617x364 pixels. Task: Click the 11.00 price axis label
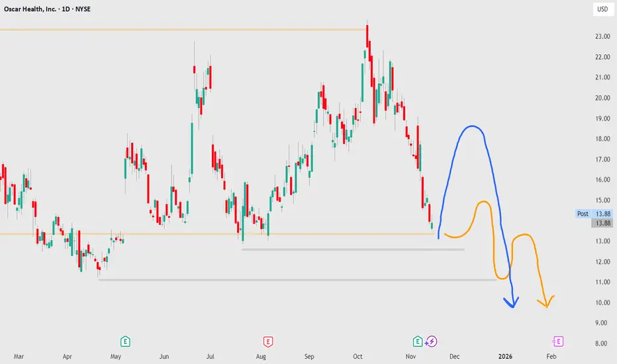(x=602, y=282)
